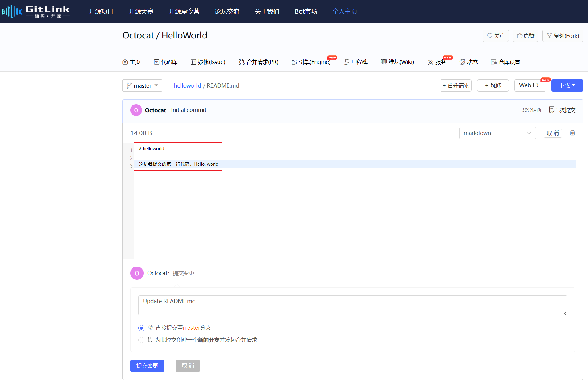The image size is (588, 388).
Task: Click the 关注 heart button
Action: click(495, 36)
